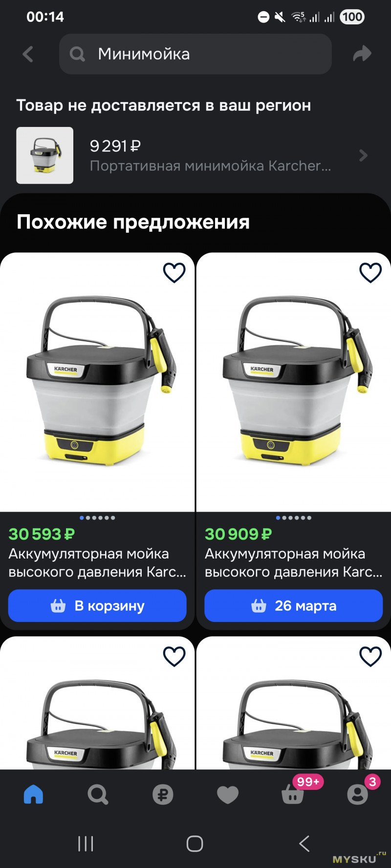Click the 26 марта delivery button

(293, 606)
